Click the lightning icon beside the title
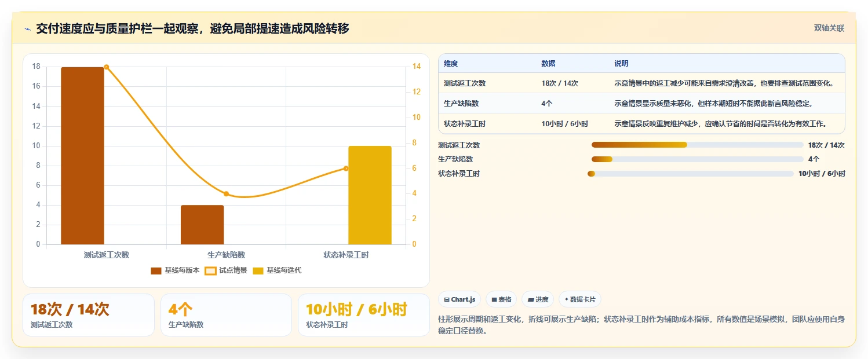 click(28, 29)
